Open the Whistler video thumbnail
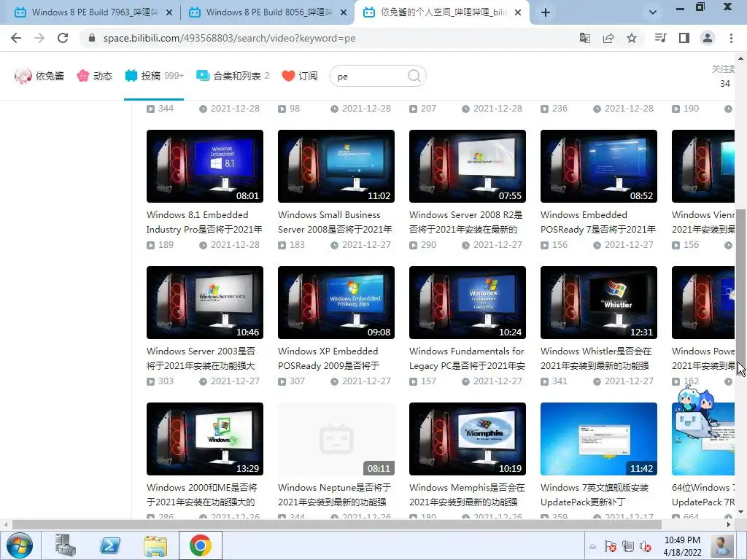This screenshot has height=560, width=747. (x=599, y=303)
